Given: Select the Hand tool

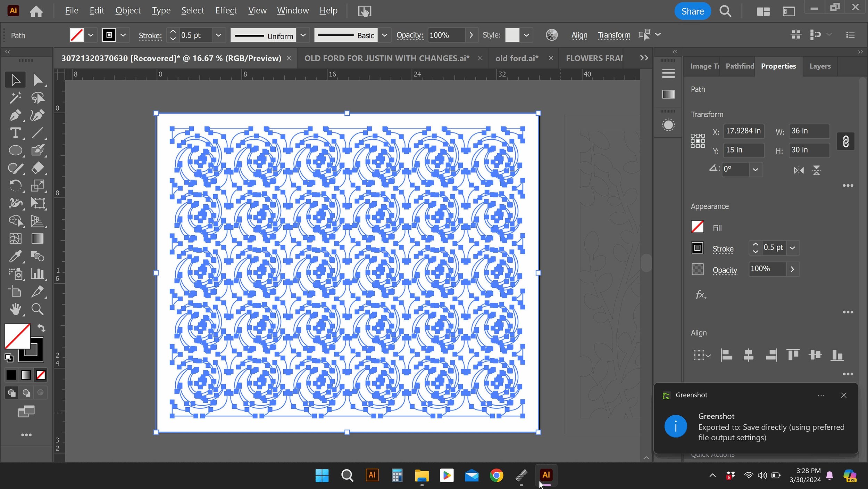Looking at the screenshot, I should pos(15,309).
